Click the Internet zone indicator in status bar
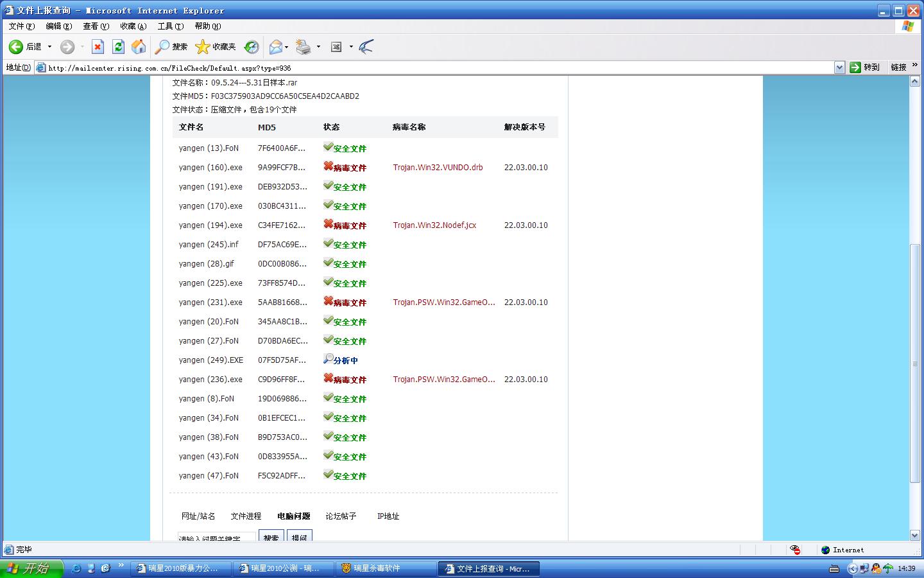This screenshot has width=924, height=578. [x=843, y=550]
